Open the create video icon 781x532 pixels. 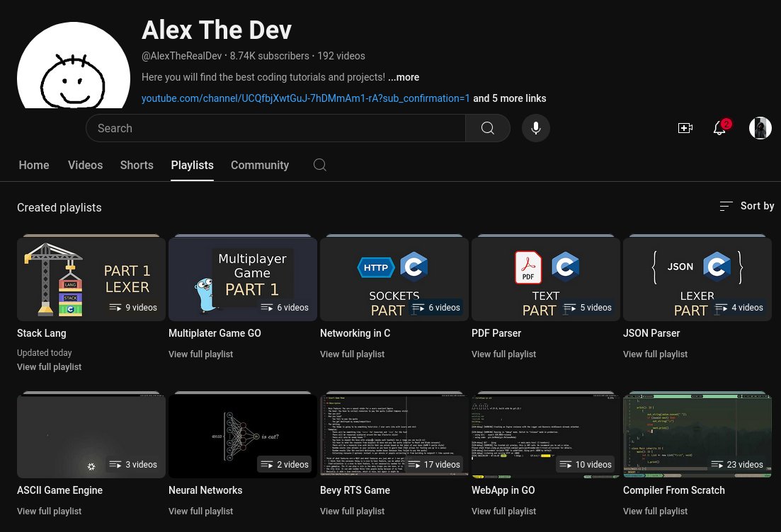coord(685,128)
